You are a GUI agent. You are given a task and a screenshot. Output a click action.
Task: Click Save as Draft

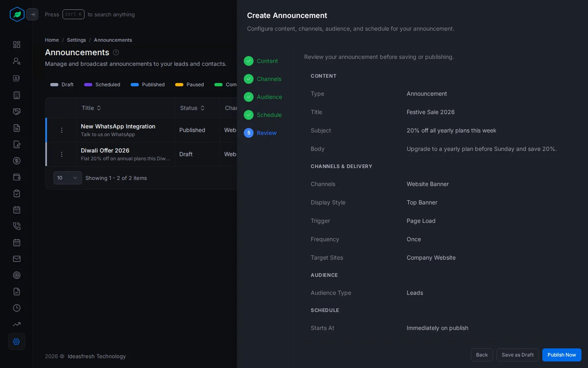tap(518, 355)
